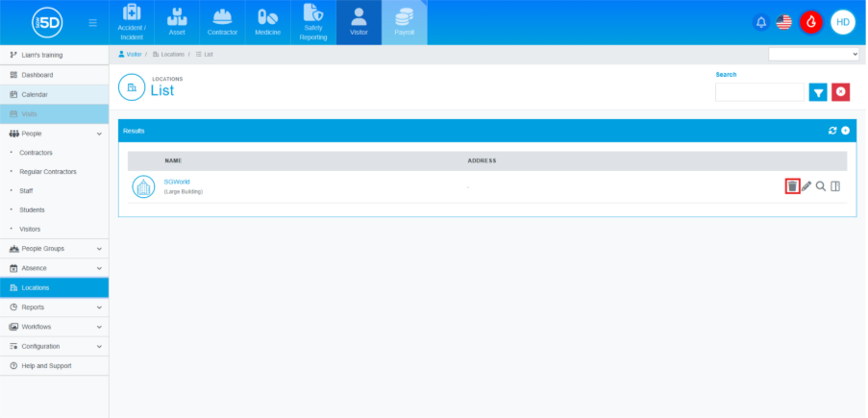Open the dropdown below the user avatar
The width and height of the screenshot is (868, 418).
coord(813,55)
